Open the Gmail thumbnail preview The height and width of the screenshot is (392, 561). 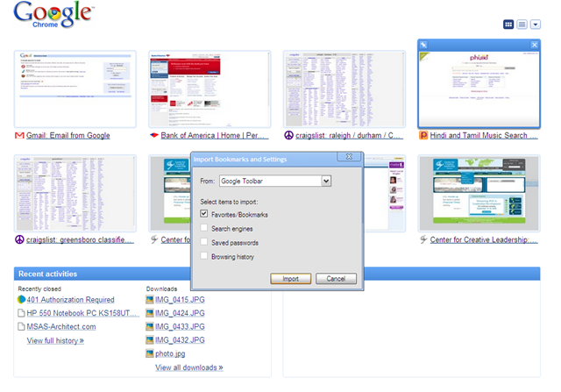pos(75,89)
